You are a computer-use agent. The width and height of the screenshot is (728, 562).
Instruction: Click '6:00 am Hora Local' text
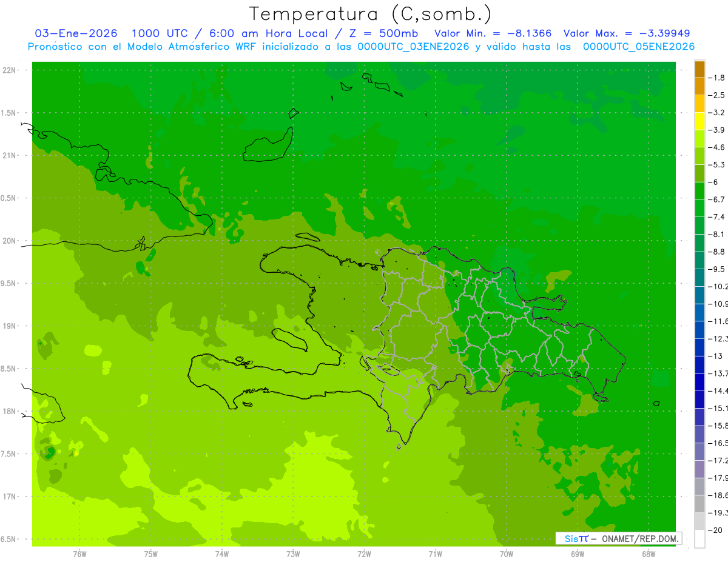pos(269,33)
